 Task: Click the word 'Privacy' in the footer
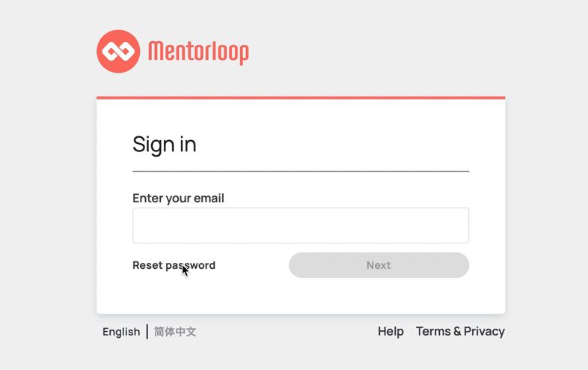point(484,331)
